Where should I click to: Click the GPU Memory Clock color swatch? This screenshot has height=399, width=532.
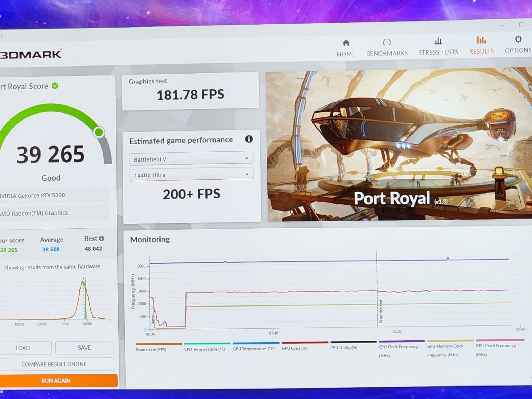[450, 340]
